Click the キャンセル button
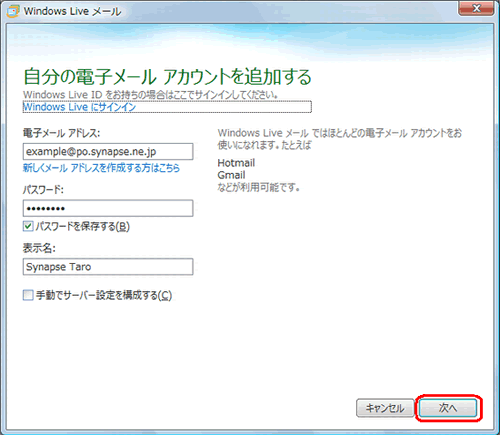The image size is (500, 435). (385, 408)
